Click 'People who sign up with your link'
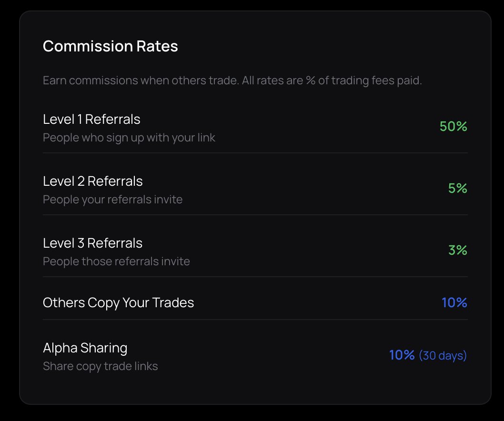 coord(129,138)
